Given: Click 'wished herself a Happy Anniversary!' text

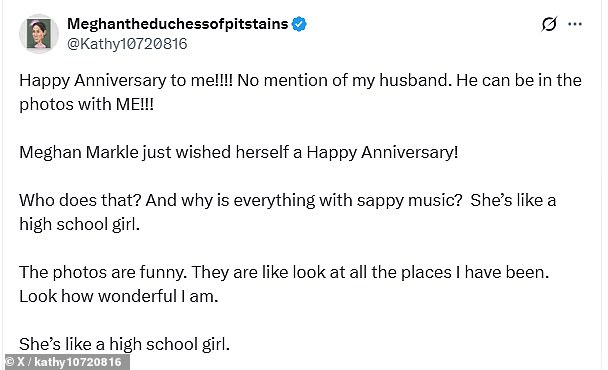Looking at the screenshot, I should point(317,152).
